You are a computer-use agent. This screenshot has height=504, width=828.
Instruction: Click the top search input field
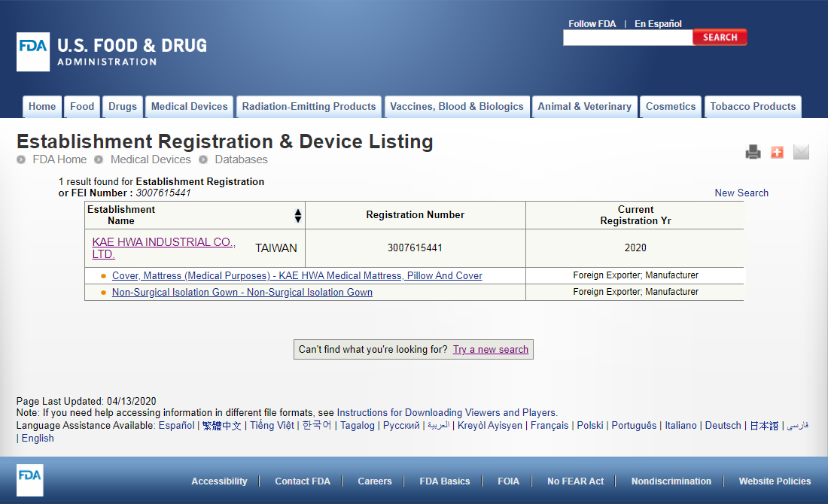628,38
